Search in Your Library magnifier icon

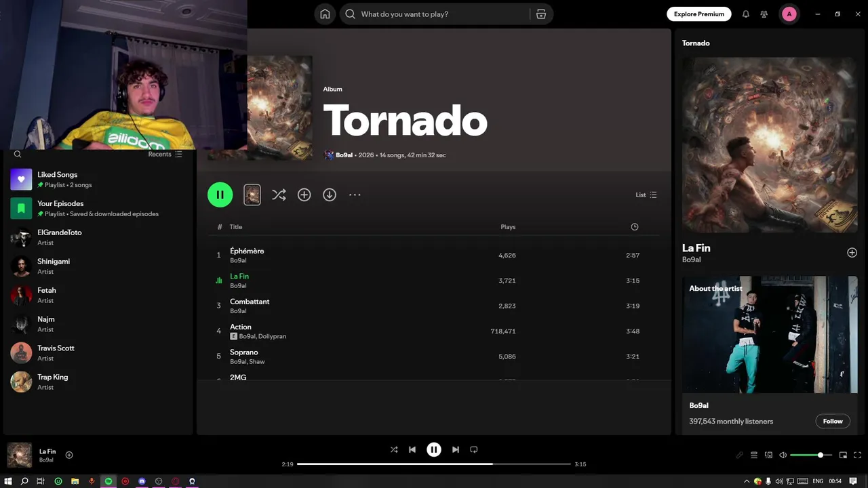18,155
